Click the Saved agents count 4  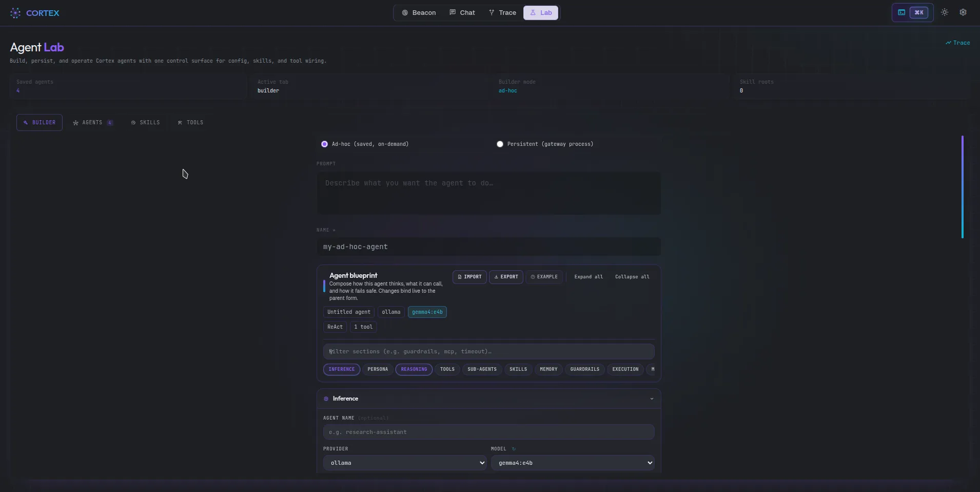tap(18, 91)
